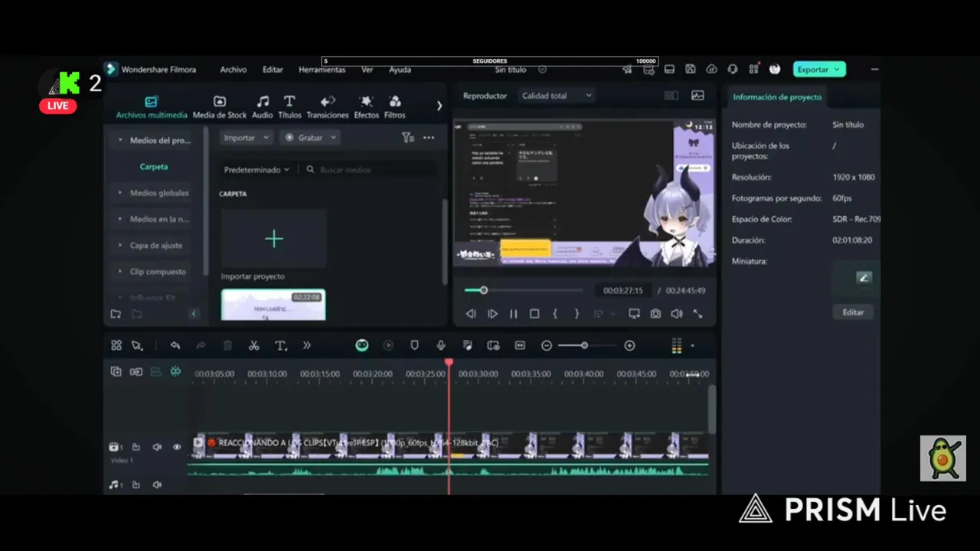Open the Predeterminado sort dropdown

(256, 170)
